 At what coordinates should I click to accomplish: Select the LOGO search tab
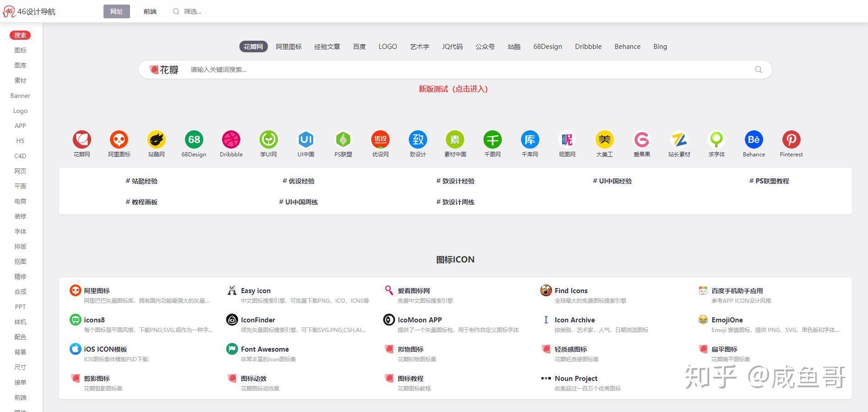click(x=388, y=47)
